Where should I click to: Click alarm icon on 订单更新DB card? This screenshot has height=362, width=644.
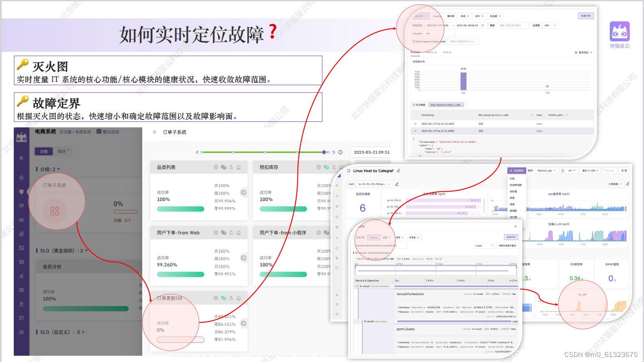pyautogui.click(x=239, y=298)
